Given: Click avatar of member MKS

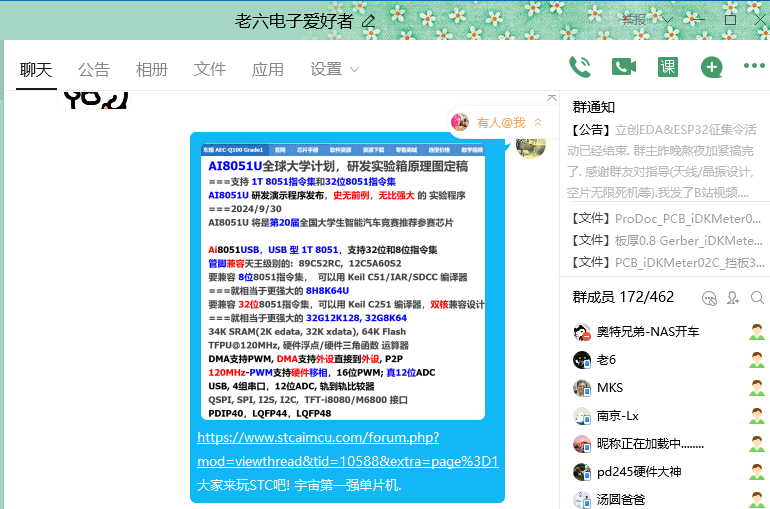Looking at the screenshot, I should click(582, 388).
